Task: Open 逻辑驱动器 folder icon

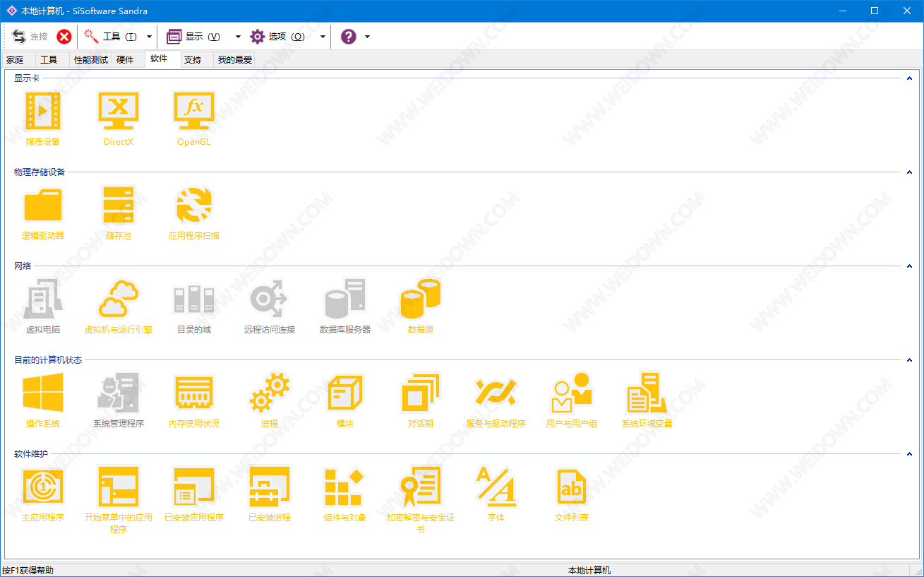Action: pyautogui.click(x=43, y=205)
